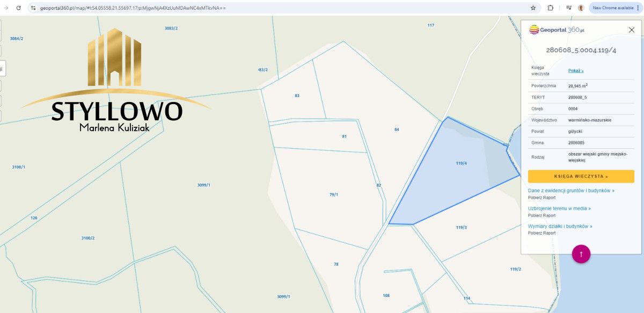Click the yellow KSIĘGA WIECZYSTA button
This screenshot has width=644, height=313.
pyautogui.click(x=581, y=176)
